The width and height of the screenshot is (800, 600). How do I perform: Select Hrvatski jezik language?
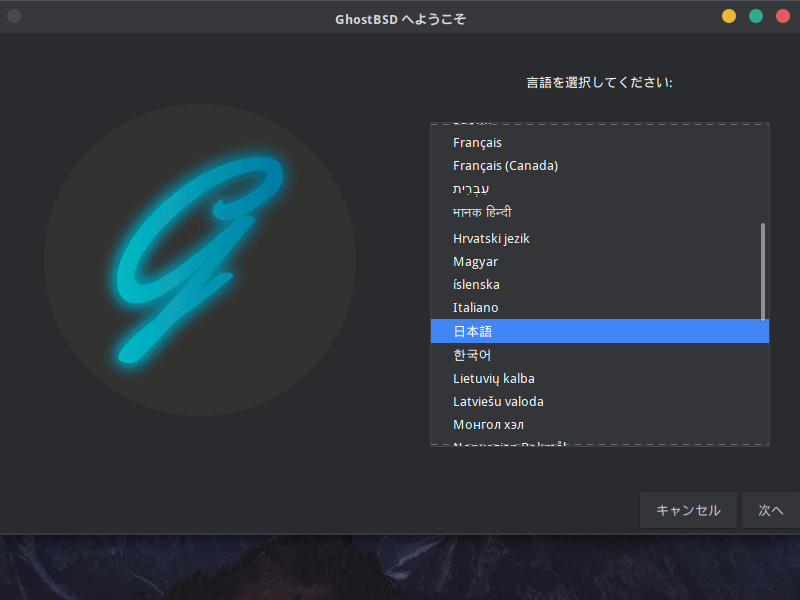click(599, 238)
